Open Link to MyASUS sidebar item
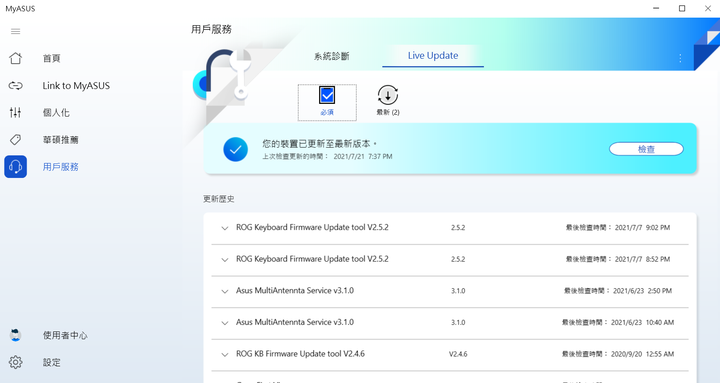The height and width of the screenshot is (383, 720). [76, 85]
